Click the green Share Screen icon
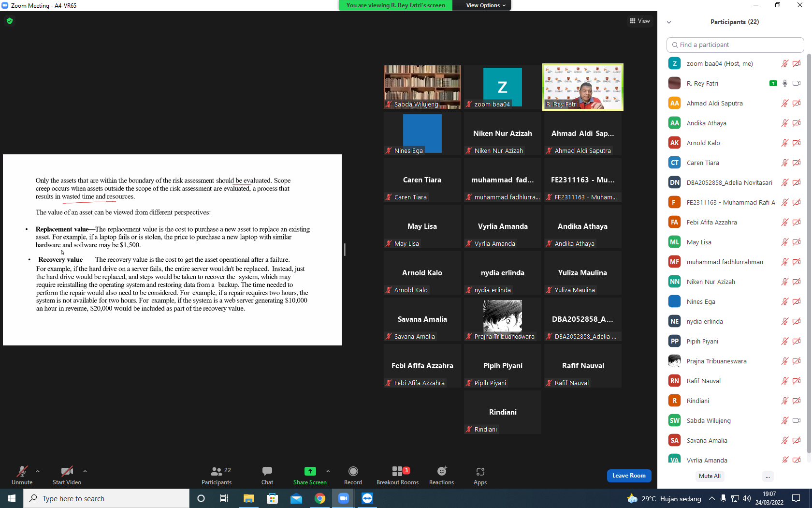The height and width of the screenshot is (508, 812). 310,471
